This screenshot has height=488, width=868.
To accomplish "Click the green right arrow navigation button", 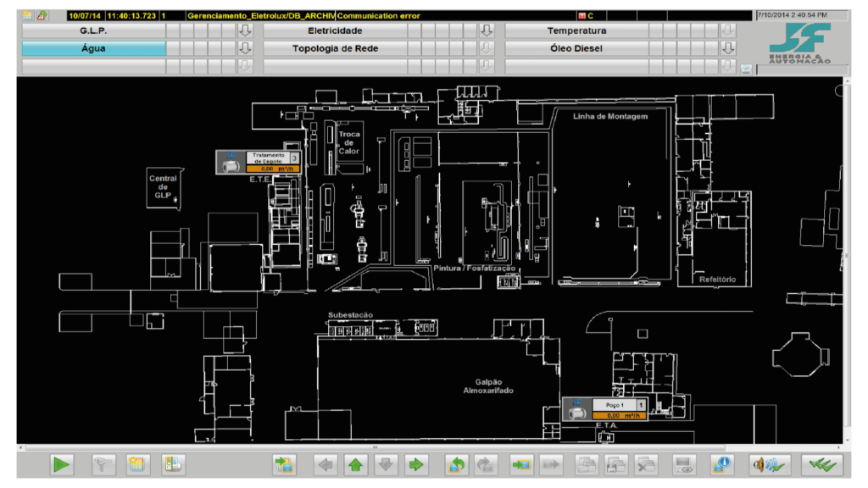I will point(416,465).
